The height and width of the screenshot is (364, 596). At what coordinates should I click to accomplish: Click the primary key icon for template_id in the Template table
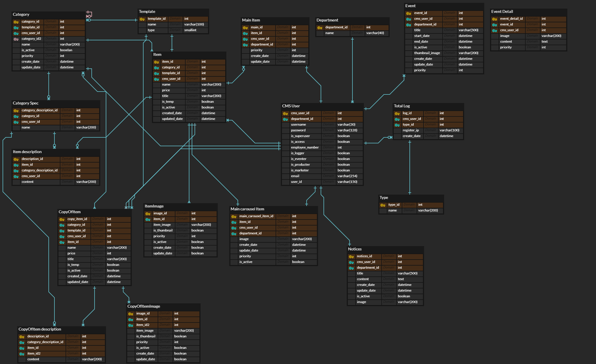click(x=142, y=19)
